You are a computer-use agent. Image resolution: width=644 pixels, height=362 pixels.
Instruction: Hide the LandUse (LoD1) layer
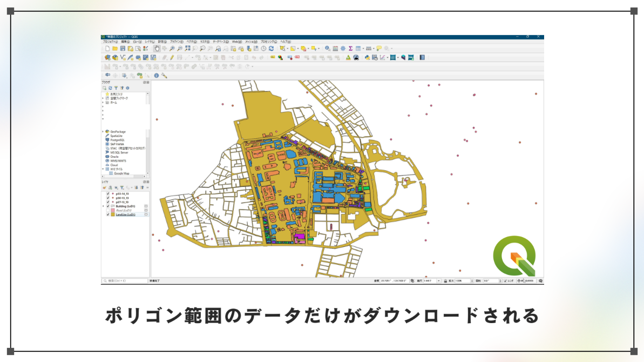108,214
